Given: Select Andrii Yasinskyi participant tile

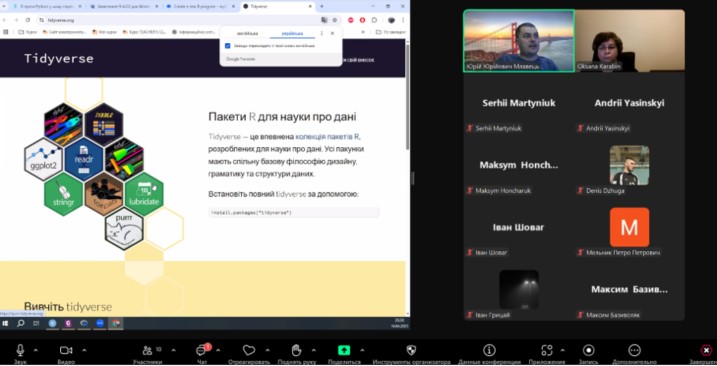Looking at the screenshot, I should click(x=629, y=103).
